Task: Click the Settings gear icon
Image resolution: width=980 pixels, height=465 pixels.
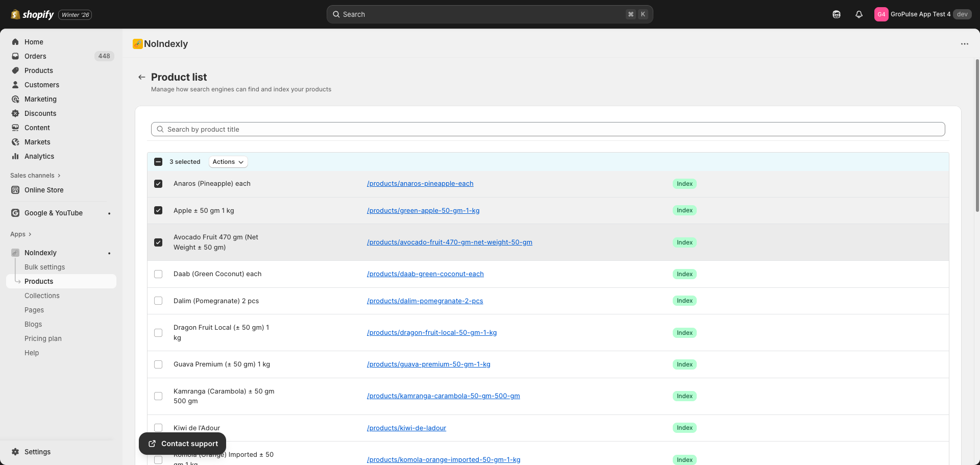Action: 15,452
